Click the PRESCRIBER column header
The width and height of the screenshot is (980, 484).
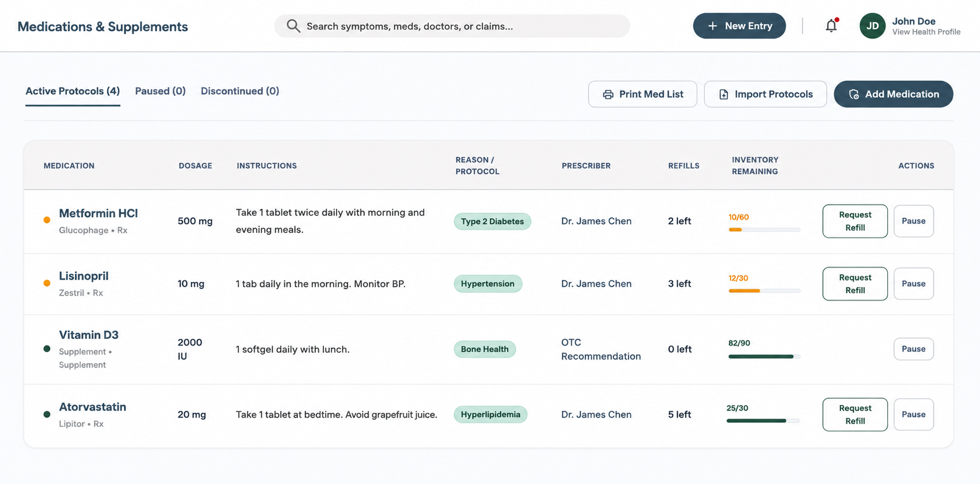point(586,165)
